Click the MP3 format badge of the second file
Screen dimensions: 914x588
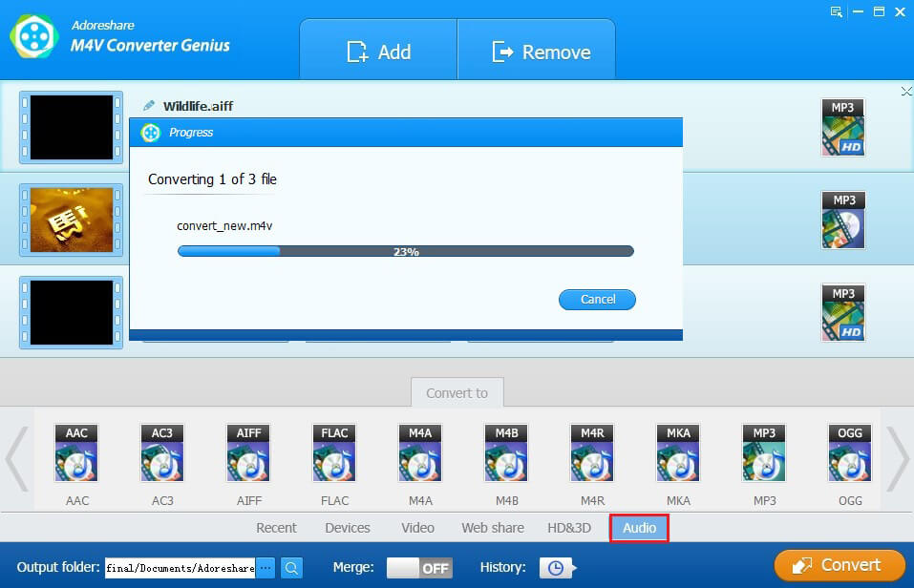click(843, 220)
